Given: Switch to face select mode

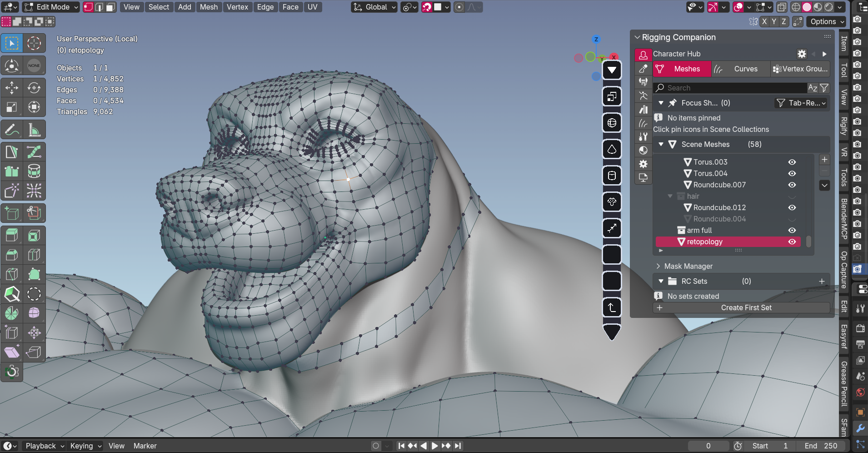Looking at the screenshot, I should pos(110,7).
